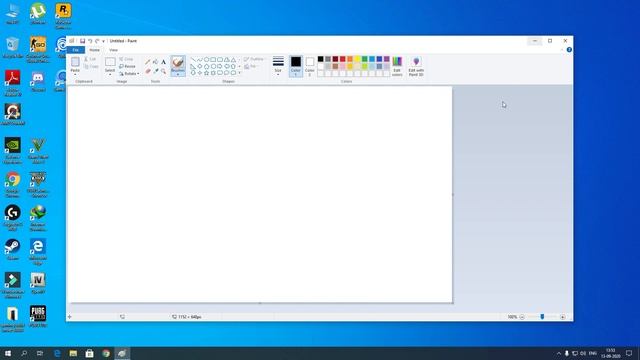Viewport: 640px width, 360px height.
Task: Open the Rotate dropdown
Action: (x=129, y=73)
